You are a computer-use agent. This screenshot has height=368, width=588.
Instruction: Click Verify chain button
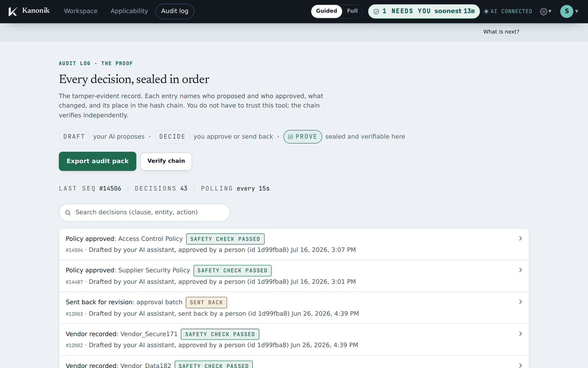tap(166, 161)
